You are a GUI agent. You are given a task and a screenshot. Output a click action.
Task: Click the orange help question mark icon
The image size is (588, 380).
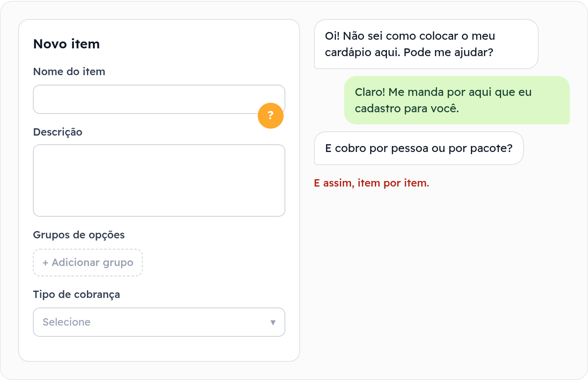[x=271, y=116]
